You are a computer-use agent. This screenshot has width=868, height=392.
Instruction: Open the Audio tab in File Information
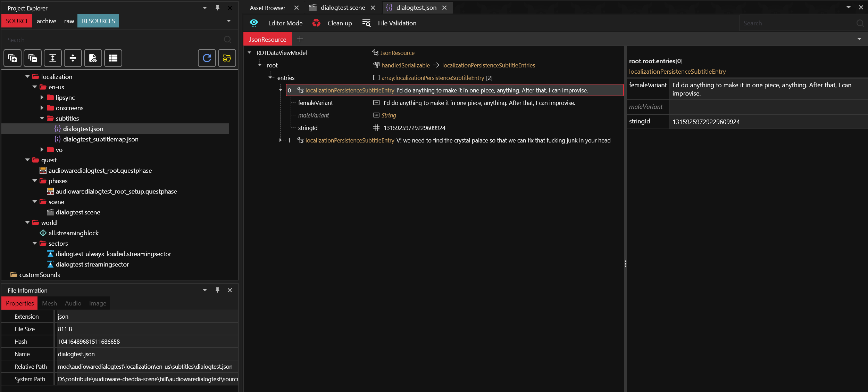[73, 303]
